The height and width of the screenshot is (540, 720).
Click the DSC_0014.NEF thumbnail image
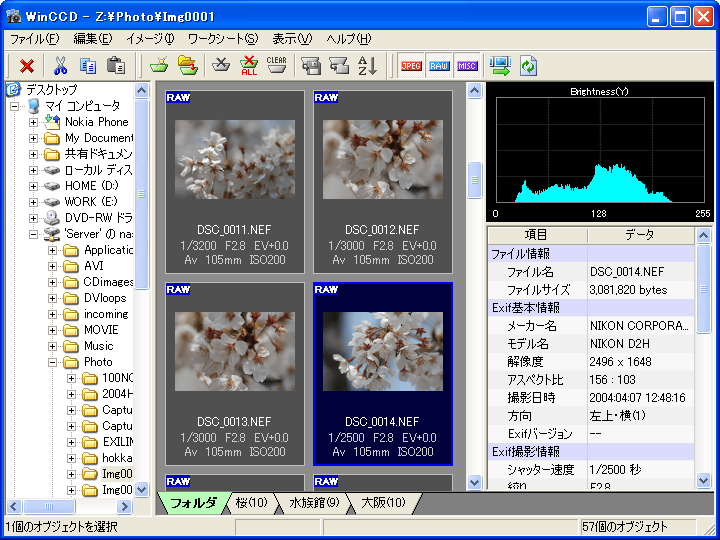pyautogui.click(x=382, y=351)
